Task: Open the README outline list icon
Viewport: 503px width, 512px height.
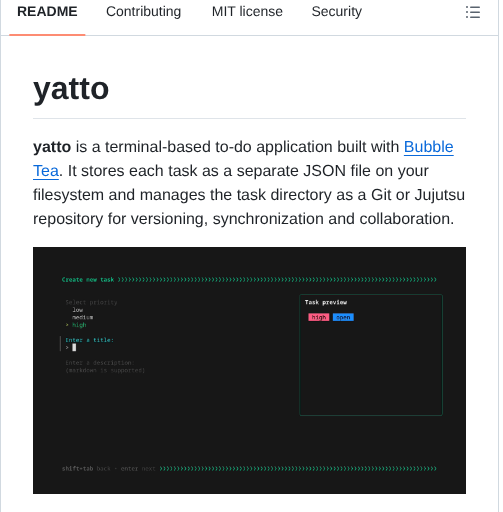Action: pyautogui.click(x=473, y=12)
